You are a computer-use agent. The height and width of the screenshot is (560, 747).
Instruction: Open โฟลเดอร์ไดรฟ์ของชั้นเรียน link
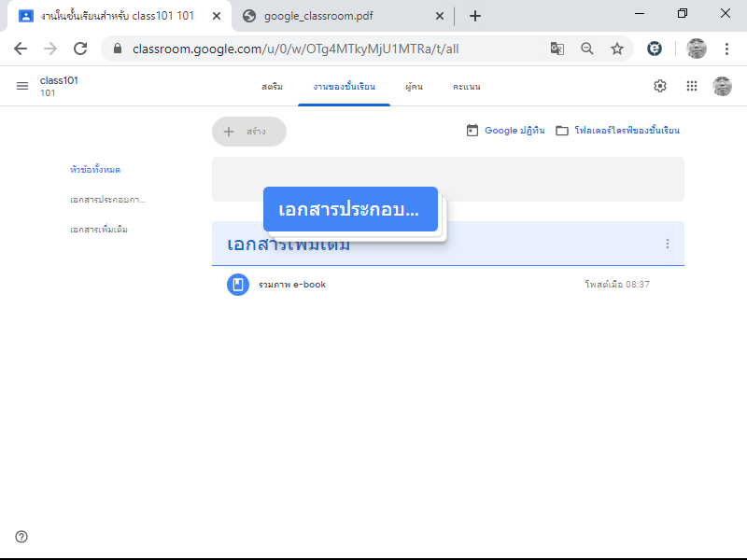(618, 131)
